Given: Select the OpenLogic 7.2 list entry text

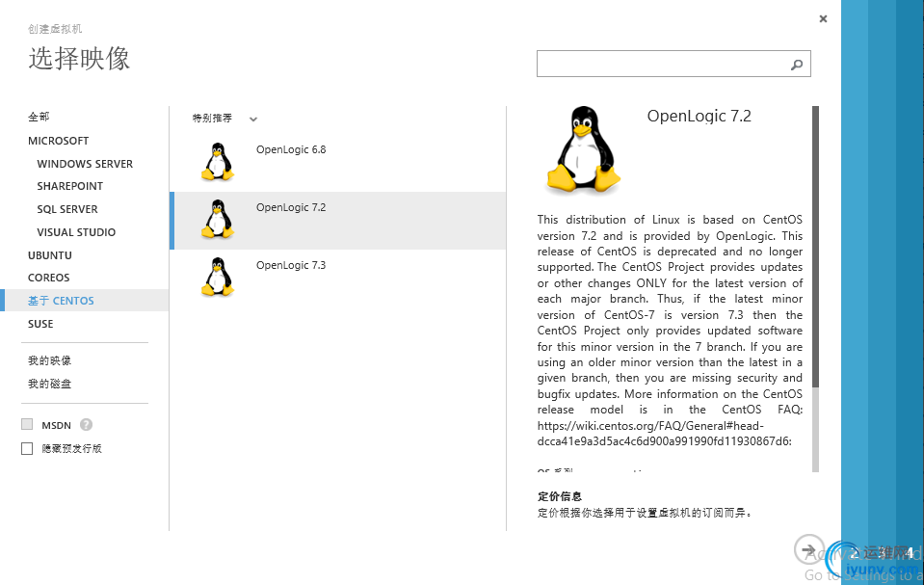Looking at the screenshot, I should pos(291,207).
